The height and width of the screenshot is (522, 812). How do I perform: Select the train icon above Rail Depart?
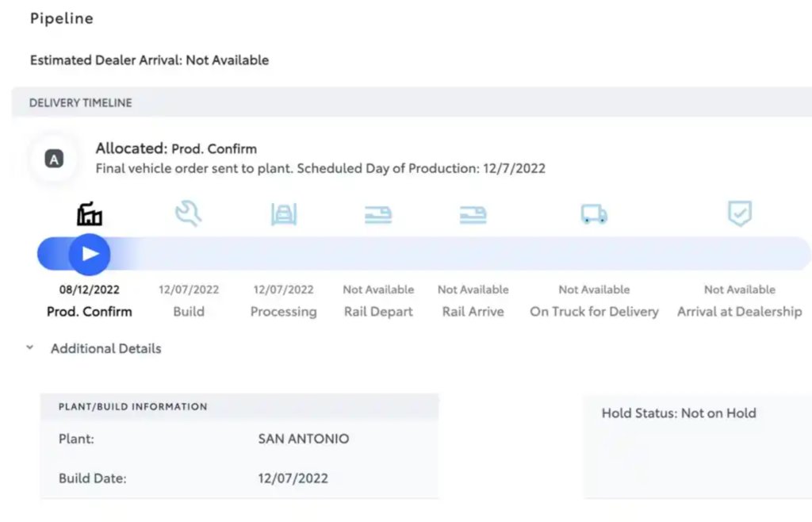pos(378,214)
